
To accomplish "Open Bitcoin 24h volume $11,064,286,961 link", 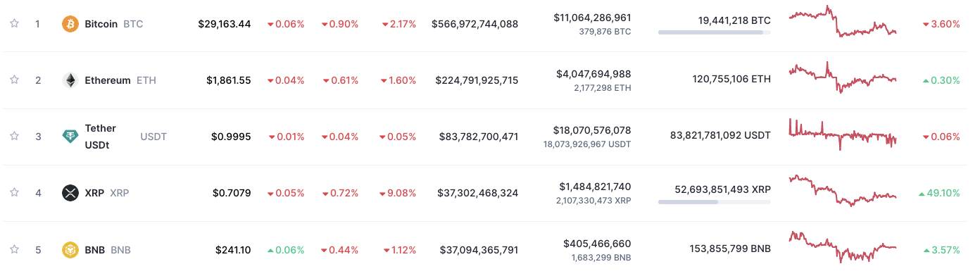I will click(x=592, y=17).
